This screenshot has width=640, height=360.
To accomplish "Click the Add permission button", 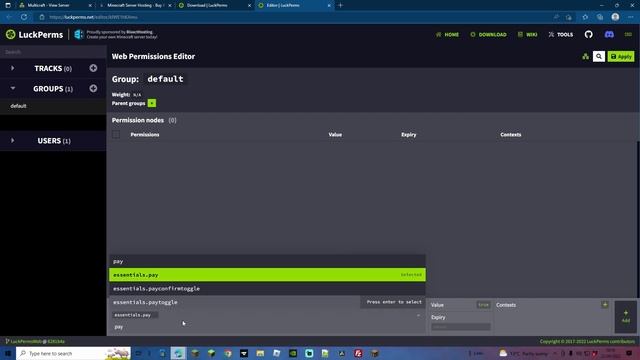I will point(625,316).
